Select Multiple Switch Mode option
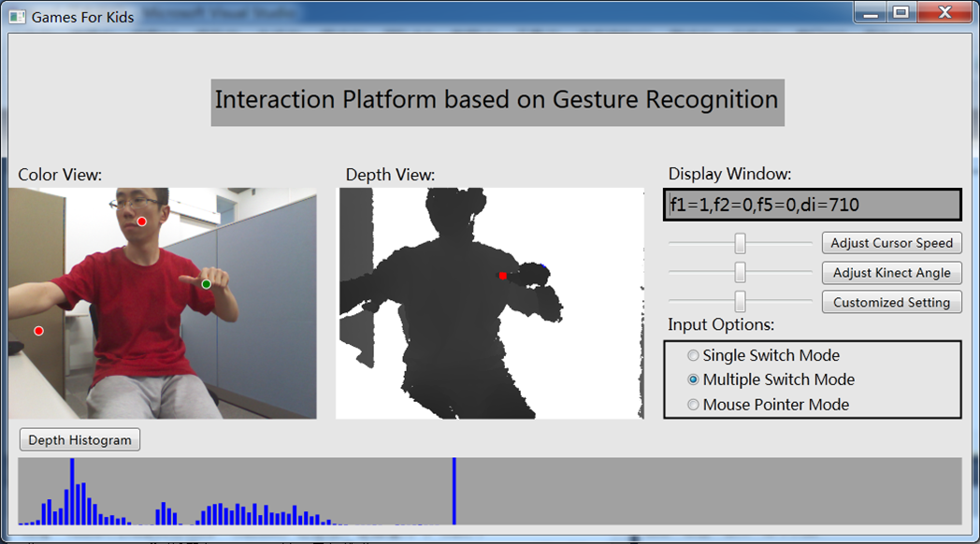This screenshot has width=980, height=544. (693, 379)
